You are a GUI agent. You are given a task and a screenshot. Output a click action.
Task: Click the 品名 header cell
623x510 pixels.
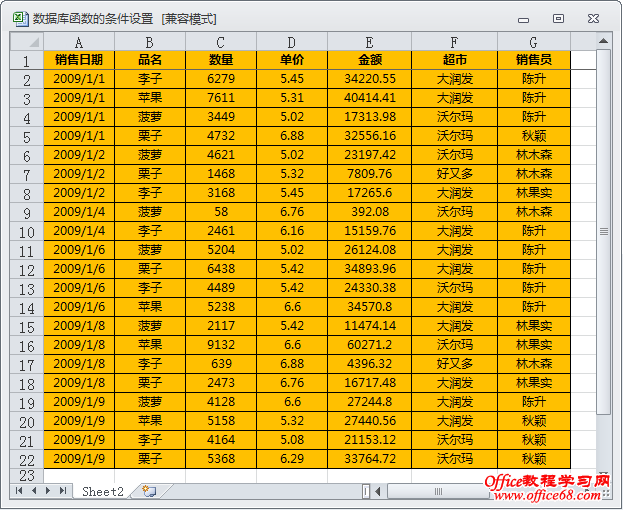150,60
